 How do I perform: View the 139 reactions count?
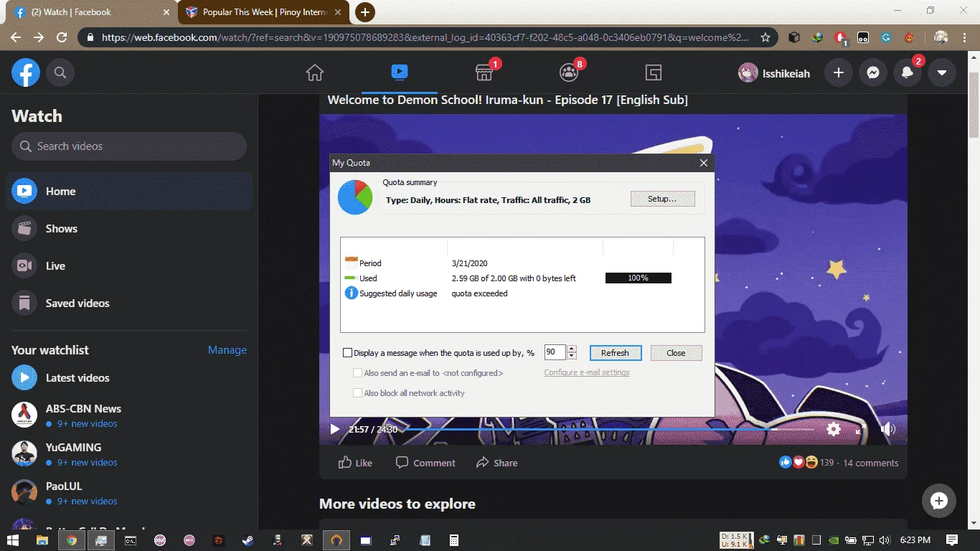coord(827,463)
